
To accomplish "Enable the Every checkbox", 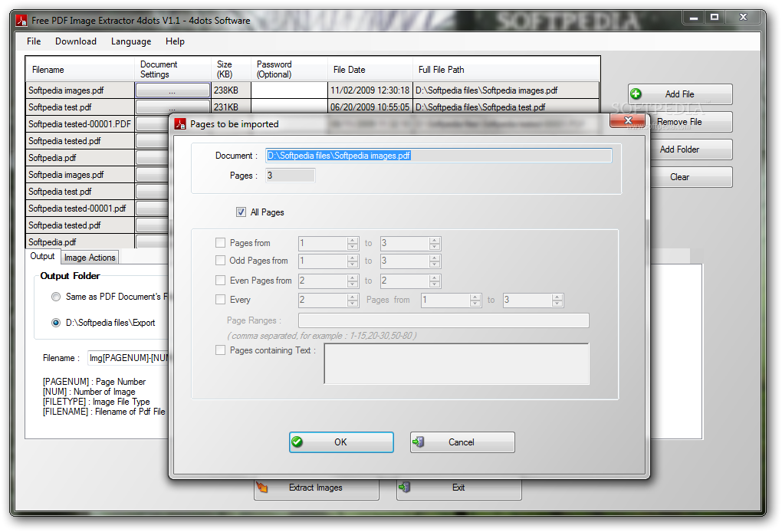I will point(220,299).
